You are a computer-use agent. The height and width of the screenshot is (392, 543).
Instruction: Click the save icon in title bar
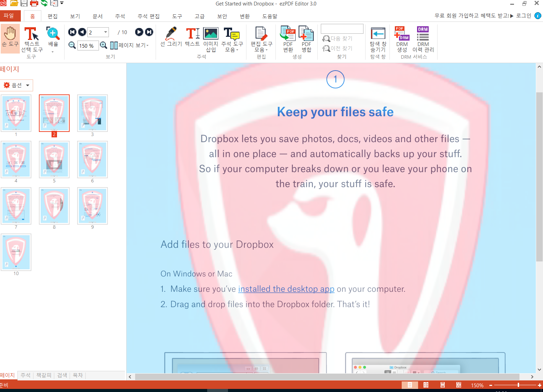24,3
